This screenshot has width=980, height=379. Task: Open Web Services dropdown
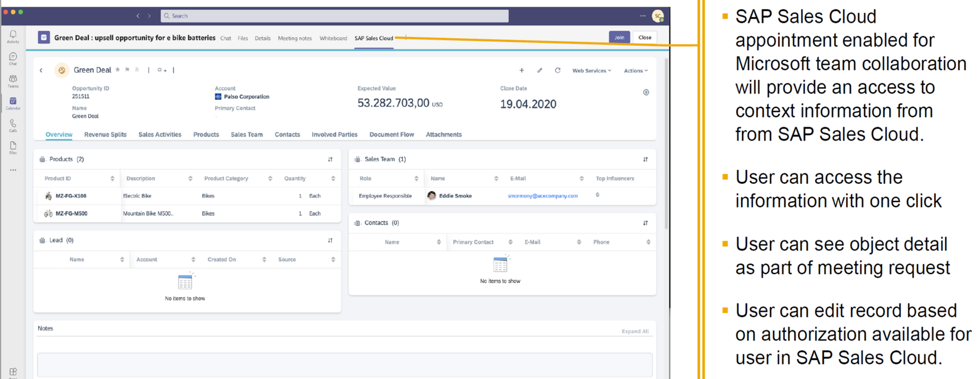pos(592,71)
